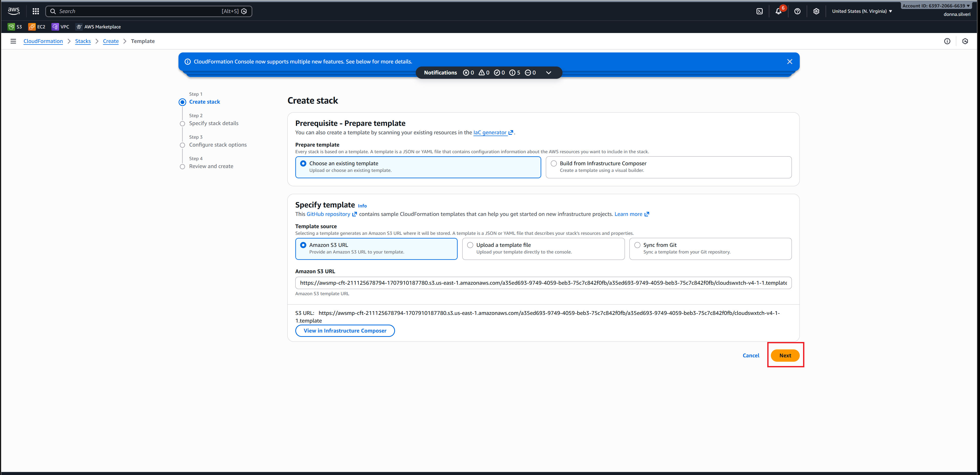Select Upload a template file option
The width and height of the screenshot is (980, 475).
tap(470, 245)
